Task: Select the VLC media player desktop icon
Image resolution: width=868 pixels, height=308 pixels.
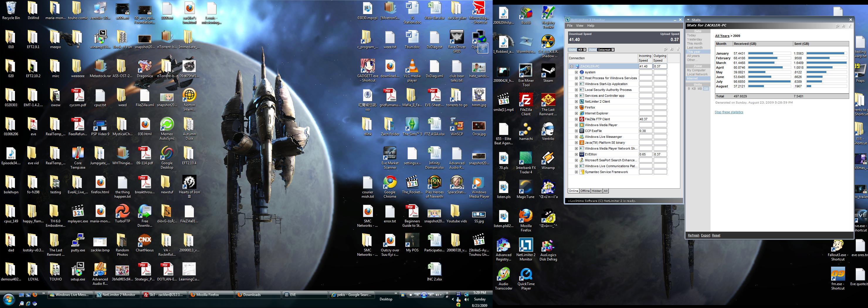Action: pos(412,71)
